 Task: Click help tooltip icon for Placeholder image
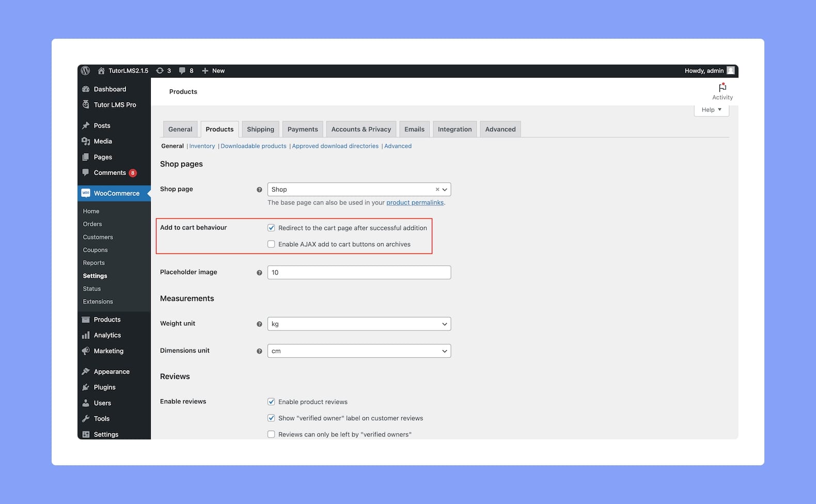pyautogui.click(x=259, y=273)
